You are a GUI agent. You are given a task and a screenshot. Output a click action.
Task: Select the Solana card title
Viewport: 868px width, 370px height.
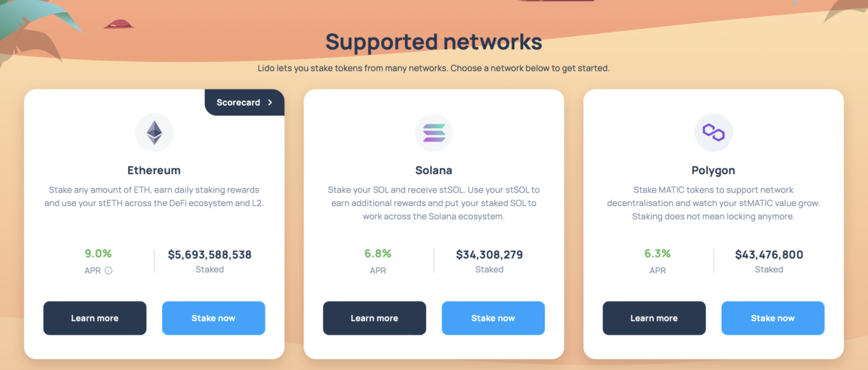[x=434, y=171]
